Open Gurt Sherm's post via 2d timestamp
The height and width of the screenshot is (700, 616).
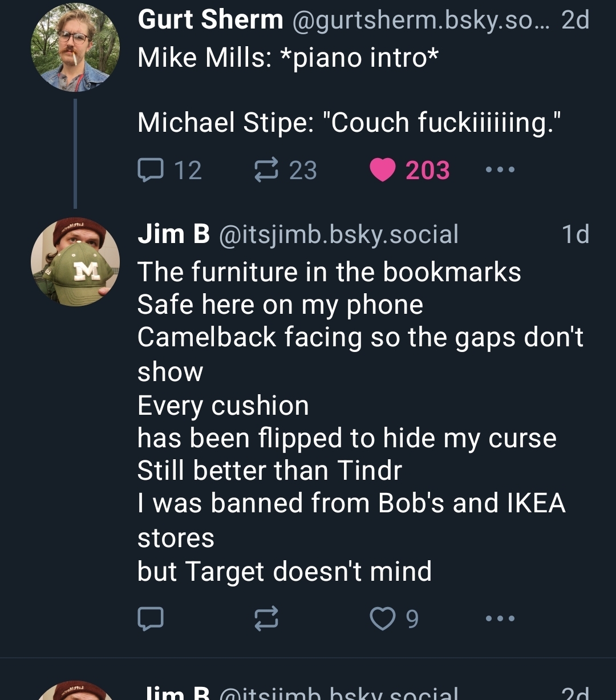click(575, 21)
